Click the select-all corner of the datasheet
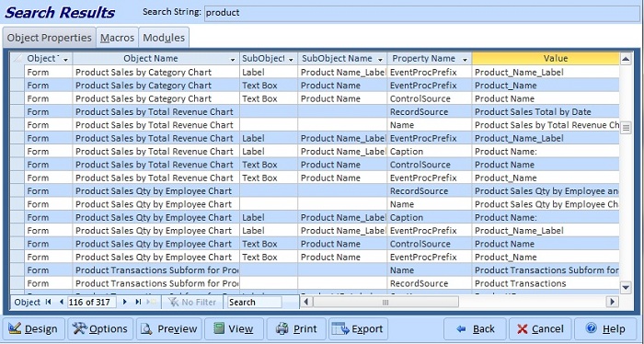The width and height of the screenshot is (644, 344). (17, 59)
